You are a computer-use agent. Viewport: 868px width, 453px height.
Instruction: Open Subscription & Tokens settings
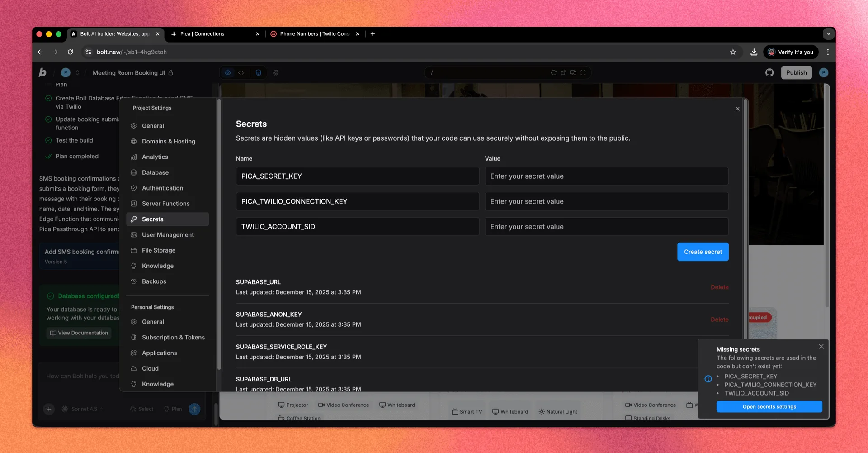click(167, 338)
